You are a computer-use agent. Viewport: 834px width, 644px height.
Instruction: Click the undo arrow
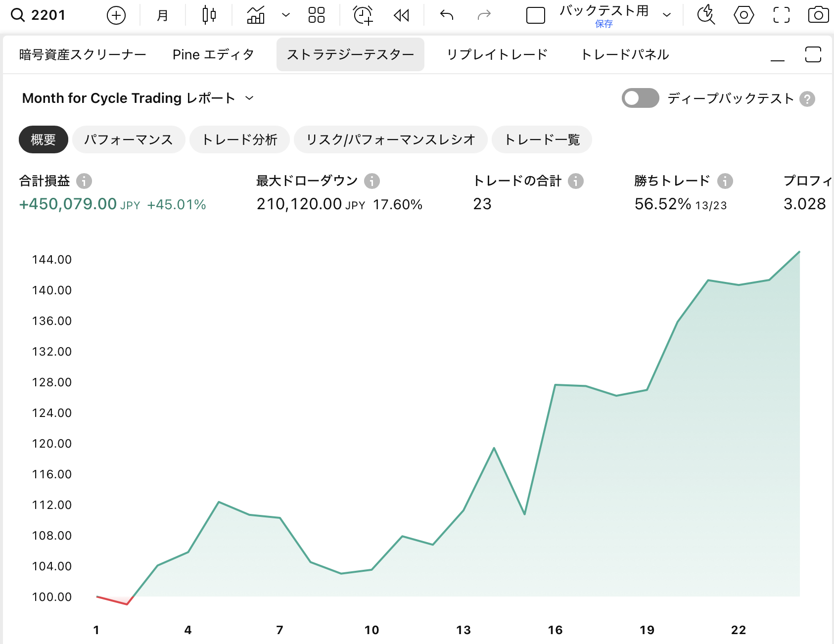pos(447,15)
